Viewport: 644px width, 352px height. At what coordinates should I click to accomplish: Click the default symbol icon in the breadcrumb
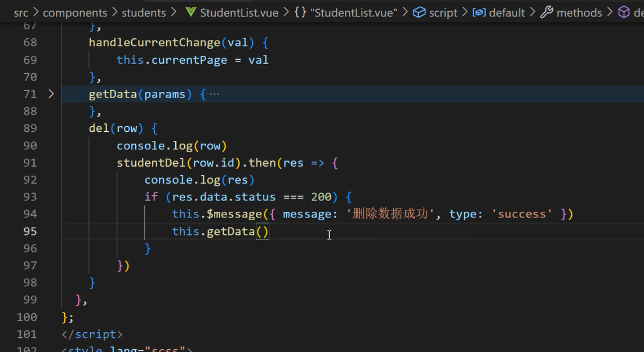[479, 12]
